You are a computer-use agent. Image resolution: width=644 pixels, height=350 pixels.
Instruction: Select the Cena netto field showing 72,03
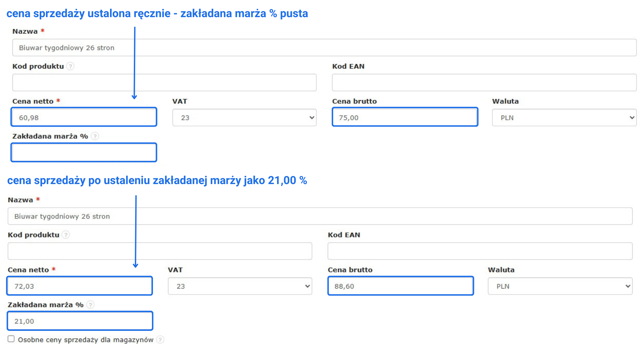[79, 286]
